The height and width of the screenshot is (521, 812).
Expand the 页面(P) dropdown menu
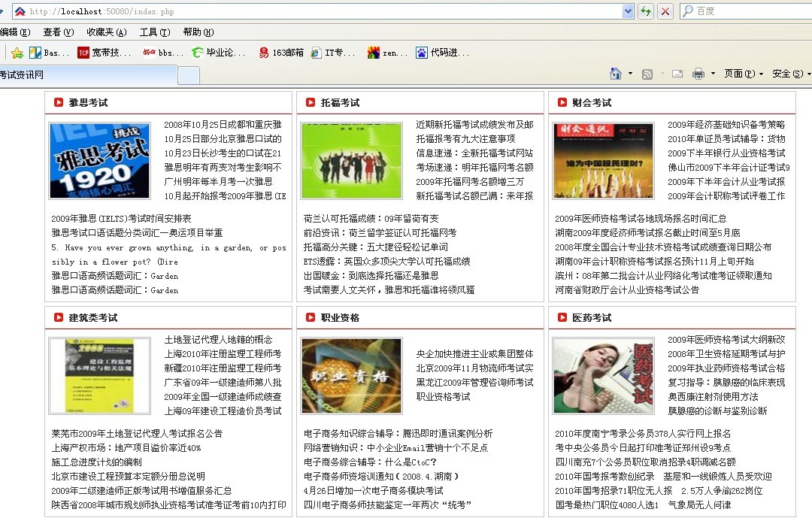point(744,74)
